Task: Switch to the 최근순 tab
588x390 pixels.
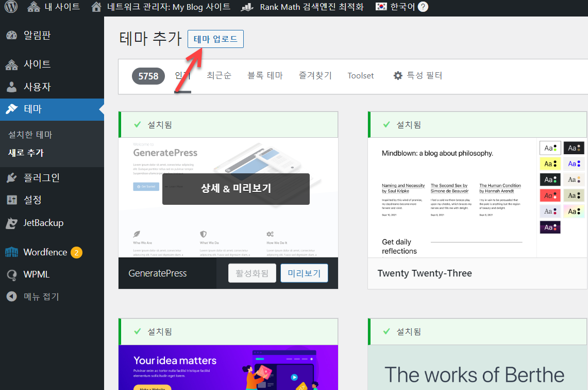Action: [219, 75]
